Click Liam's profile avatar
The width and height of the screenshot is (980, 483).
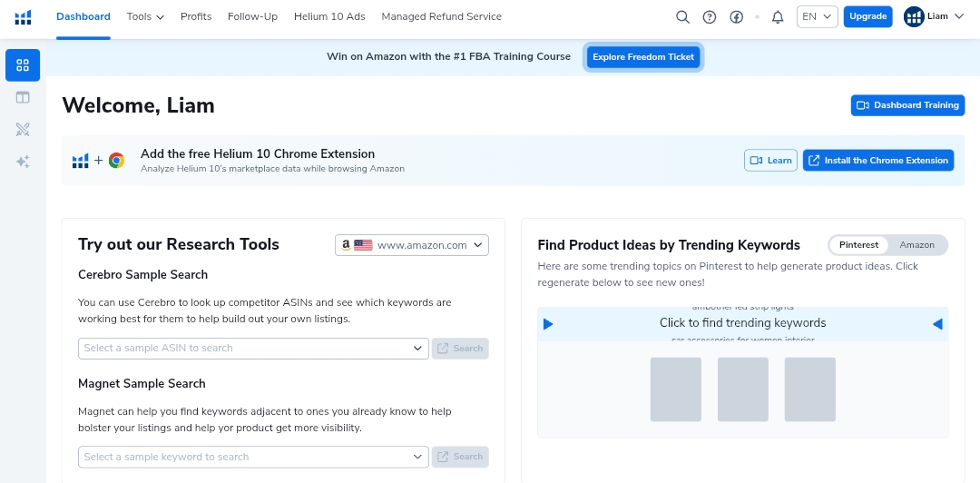point(914,17)
